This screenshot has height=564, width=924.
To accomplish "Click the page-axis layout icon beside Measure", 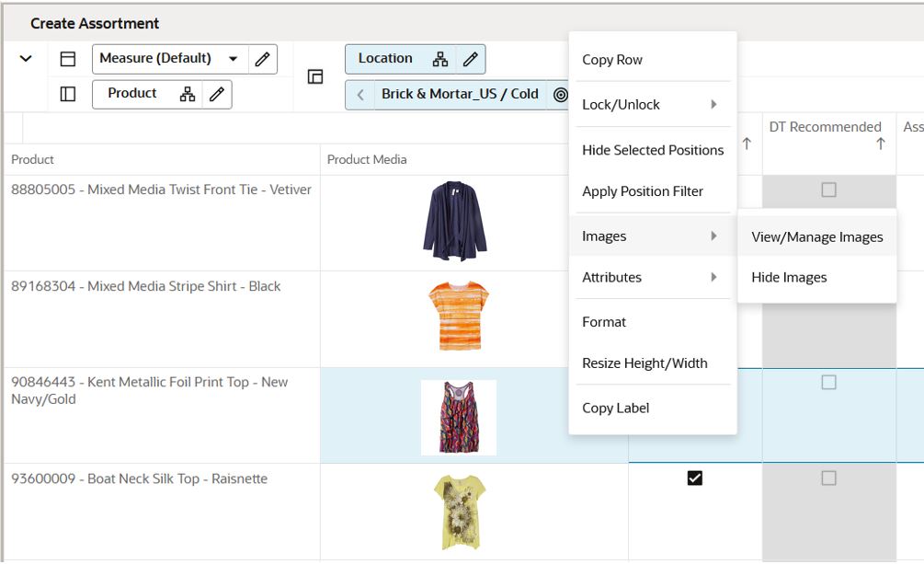I will pyautogui.click(x=68, y=59).
